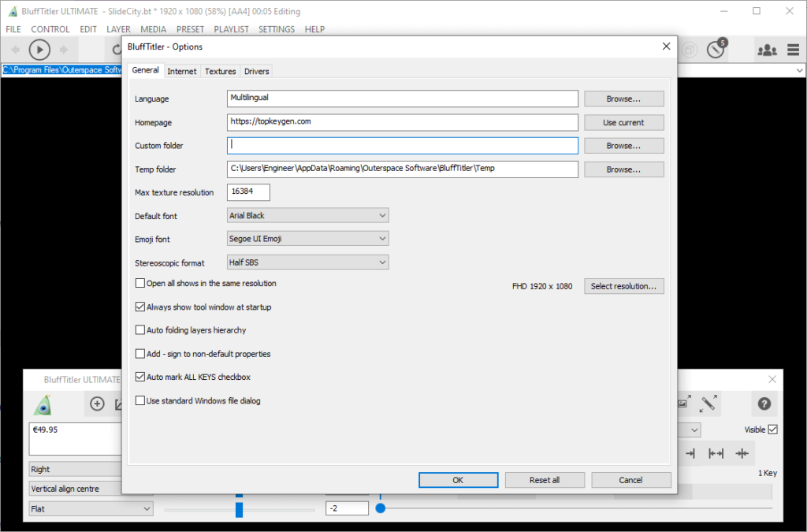The width and height of the screenshot is (807, 532).
Task: Click the Homepage URL field
Action: [x=403, y=122]
